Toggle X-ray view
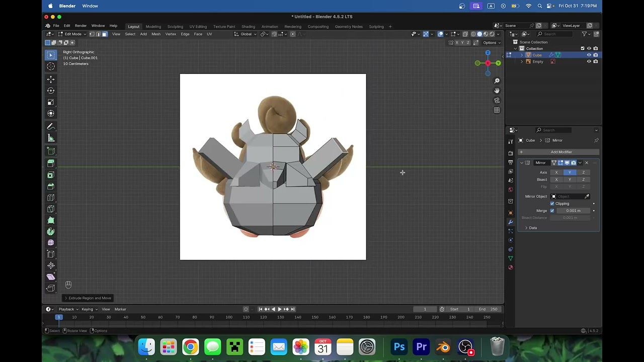644x362 pixels. point(465,34)
